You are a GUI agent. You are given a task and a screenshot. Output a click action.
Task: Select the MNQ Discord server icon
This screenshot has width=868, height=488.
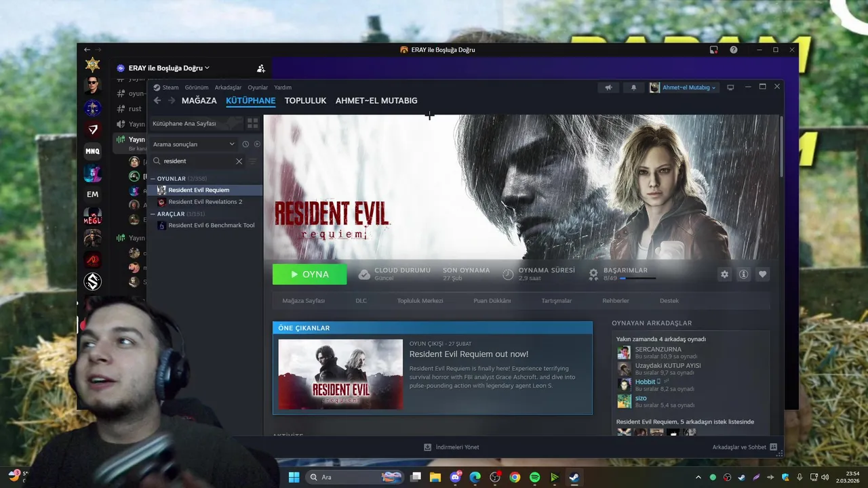pos(93,151)
